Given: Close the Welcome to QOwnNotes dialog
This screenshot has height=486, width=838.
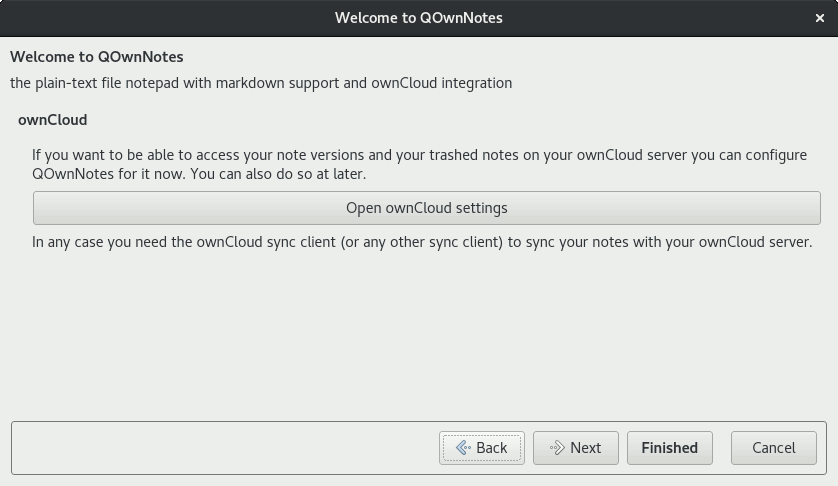Looking at the screenshot, I should coord(820,18).
